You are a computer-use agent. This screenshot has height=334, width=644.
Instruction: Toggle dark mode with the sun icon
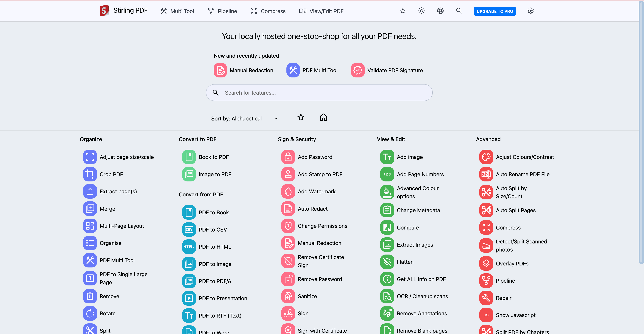421,11
